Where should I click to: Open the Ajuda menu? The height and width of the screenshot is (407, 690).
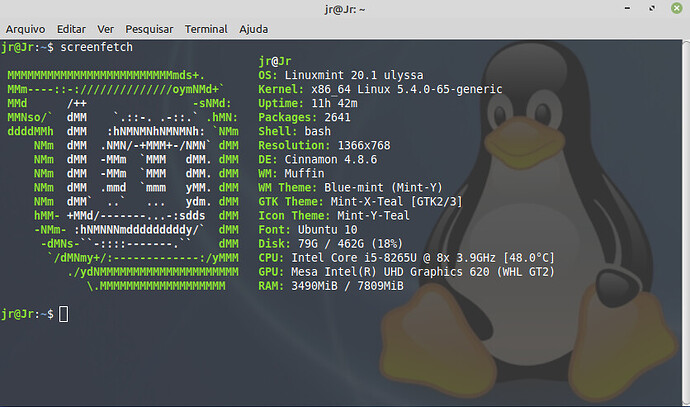click(253, 29)
